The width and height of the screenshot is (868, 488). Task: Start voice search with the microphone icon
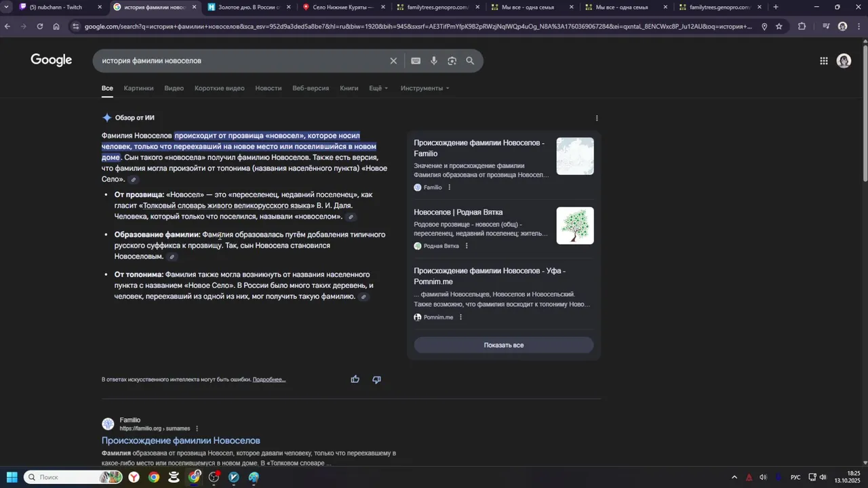click(434, 61)
